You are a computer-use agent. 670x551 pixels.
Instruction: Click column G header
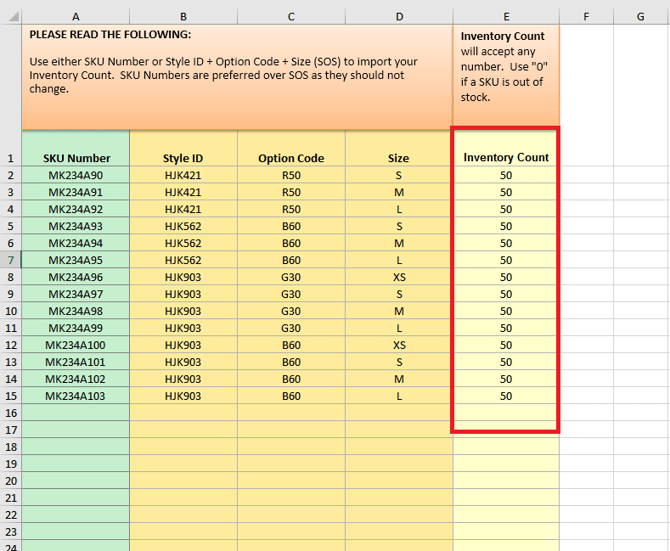pyautogui.click(x=640, y=16)
